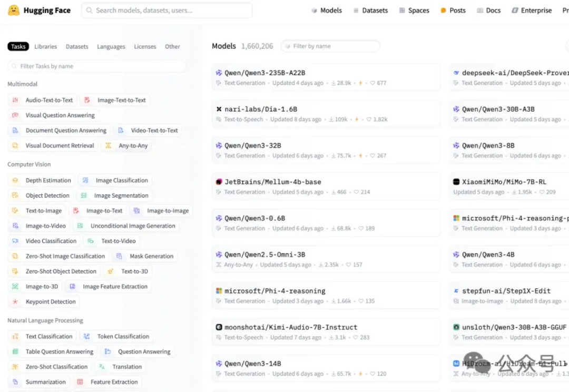
Task: Select the Tasks filter tab
Action: point(18,46)
